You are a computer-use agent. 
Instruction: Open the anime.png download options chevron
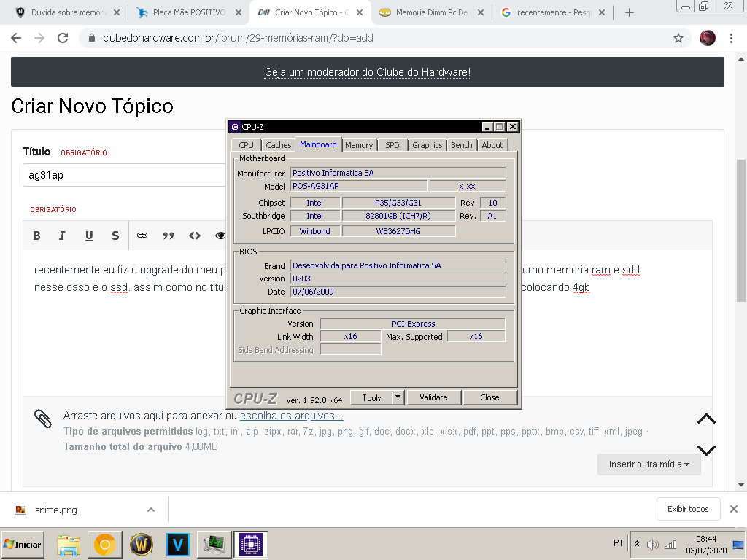pyautogui.click(x=151, y=510)
